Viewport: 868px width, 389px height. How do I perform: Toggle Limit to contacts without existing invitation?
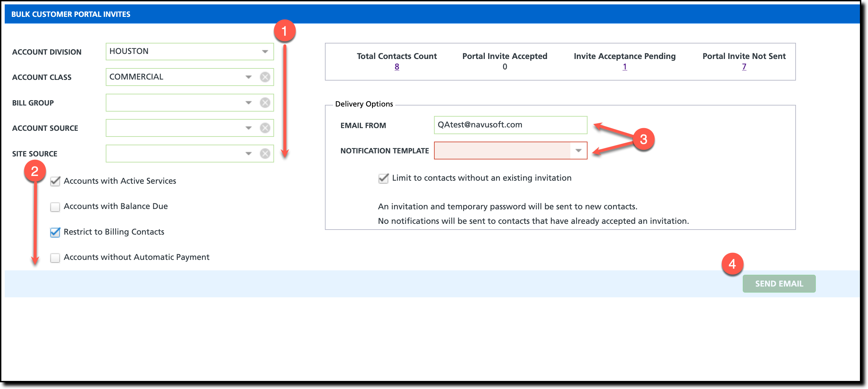[383, 178]
